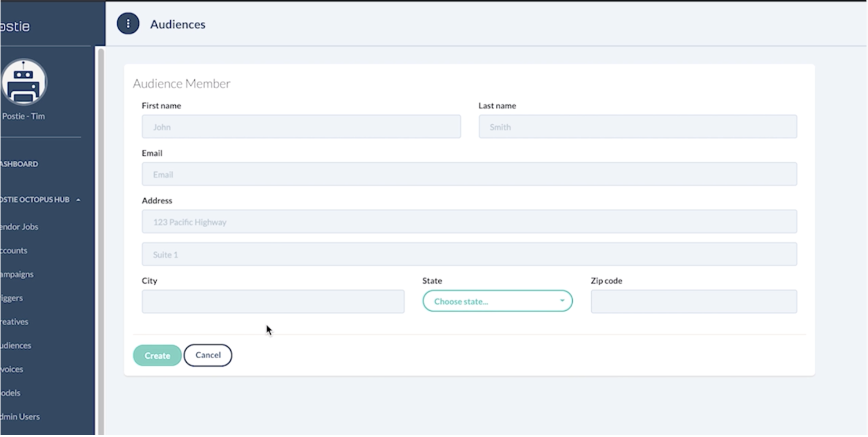Navigate to Campaigns
The height and width of the screenshot is (437, 868).
click(x=17, y=274)
